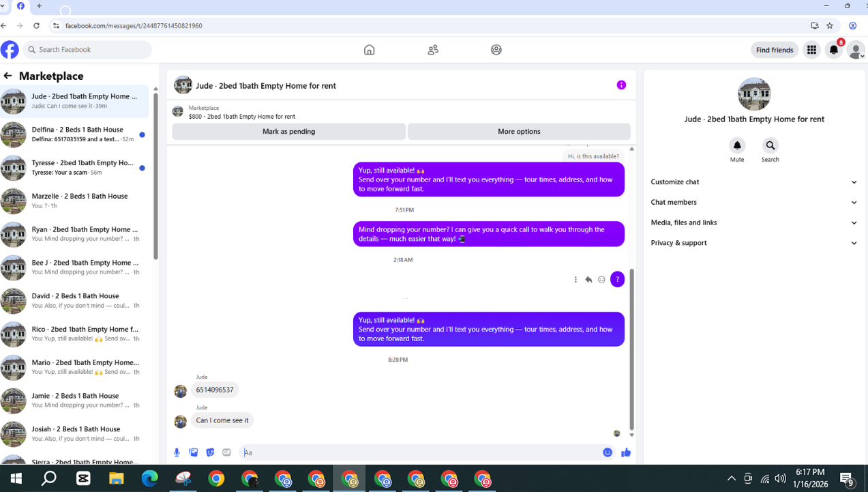Open Delfina 2 Beds 1 Bath House chat
This screenshot has height=492, width=868.
(74, 134)
